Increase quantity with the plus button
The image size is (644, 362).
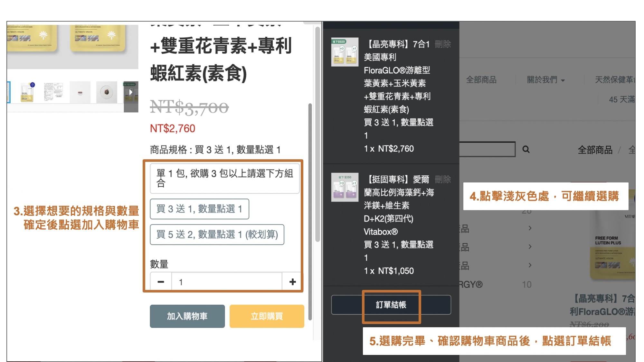(292, 282)
